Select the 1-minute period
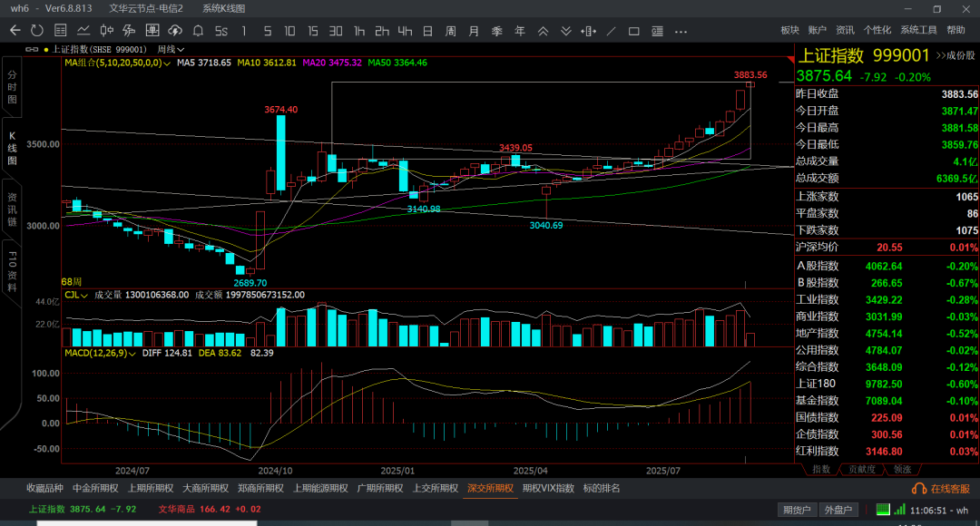The width and height of the screenshot is (980, 526). pyautogui.click(x=244, y=31)
